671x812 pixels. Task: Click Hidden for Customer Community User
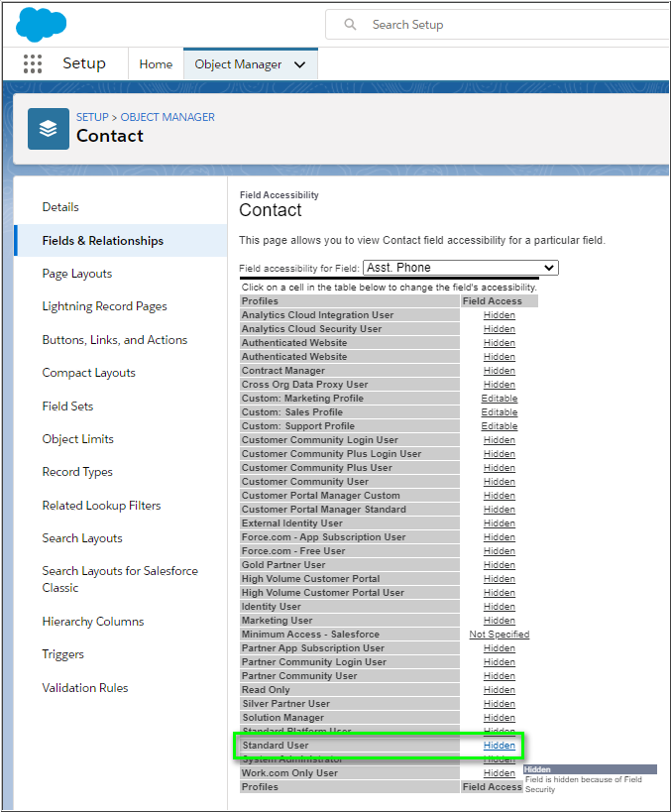(500, 482)
